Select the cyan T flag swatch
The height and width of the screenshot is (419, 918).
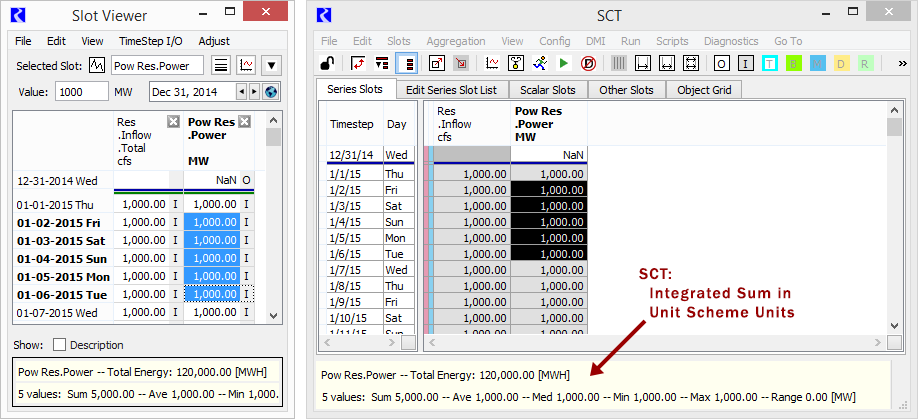click(x=770, y=63)
